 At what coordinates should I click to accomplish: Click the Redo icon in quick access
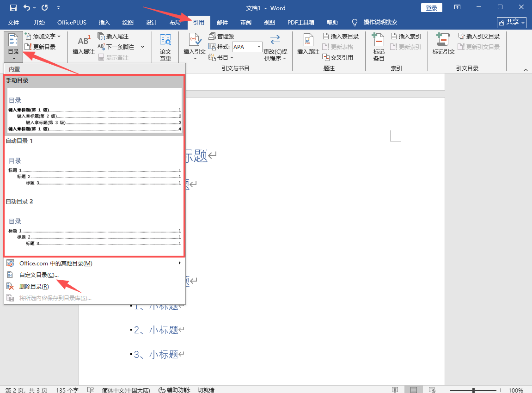click(x=44, y=7)
